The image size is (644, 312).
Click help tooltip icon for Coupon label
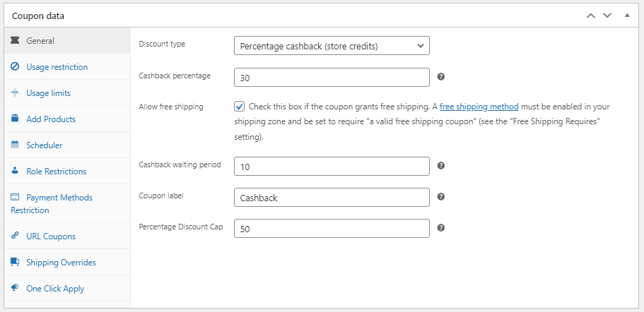pos(441,197)
